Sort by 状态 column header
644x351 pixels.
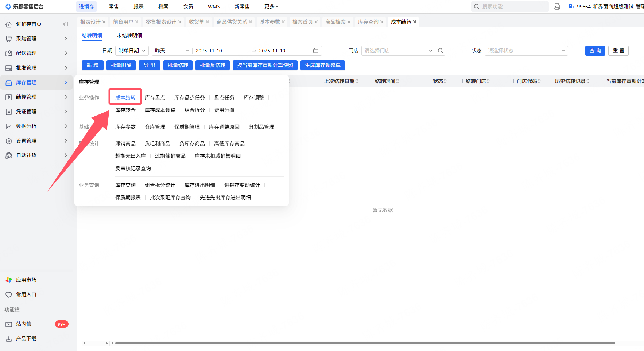point(445,81)
